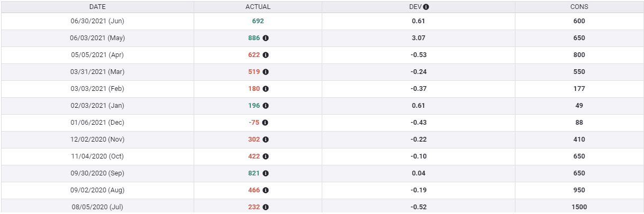Show info for the 232 July value
644x214 pixels.
[266, 207]
